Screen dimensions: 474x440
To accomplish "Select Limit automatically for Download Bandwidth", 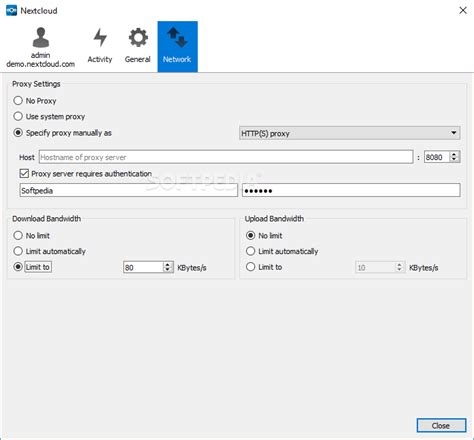I will click(49, 251).
